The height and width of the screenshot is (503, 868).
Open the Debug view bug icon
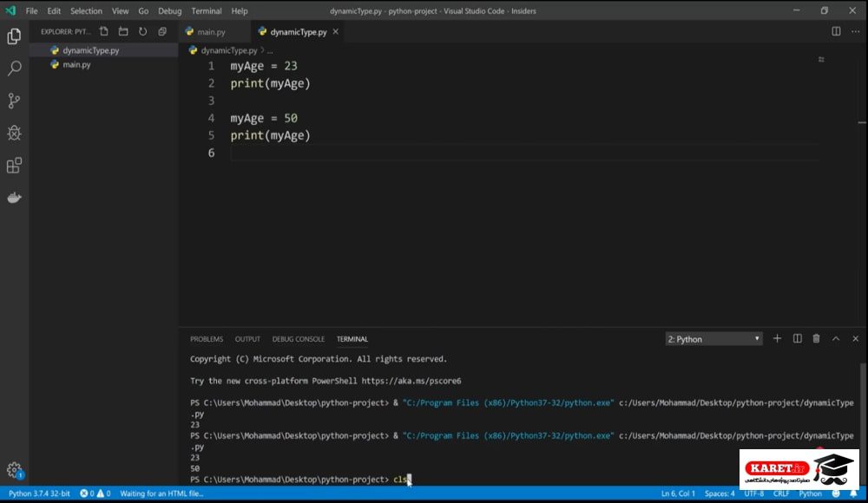click(15, 133)
